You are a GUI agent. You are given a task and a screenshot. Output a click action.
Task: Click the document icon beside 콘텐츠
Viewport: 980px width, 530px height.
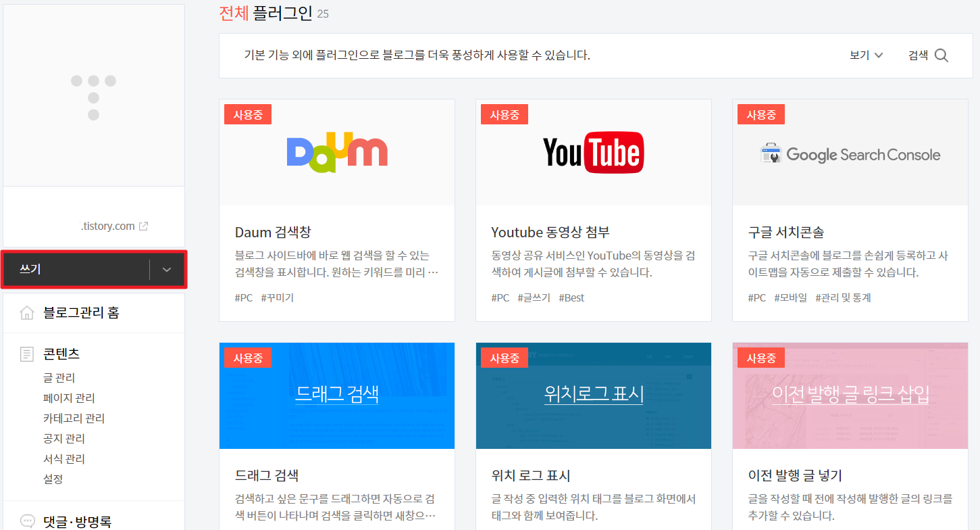tap(27, 354)
